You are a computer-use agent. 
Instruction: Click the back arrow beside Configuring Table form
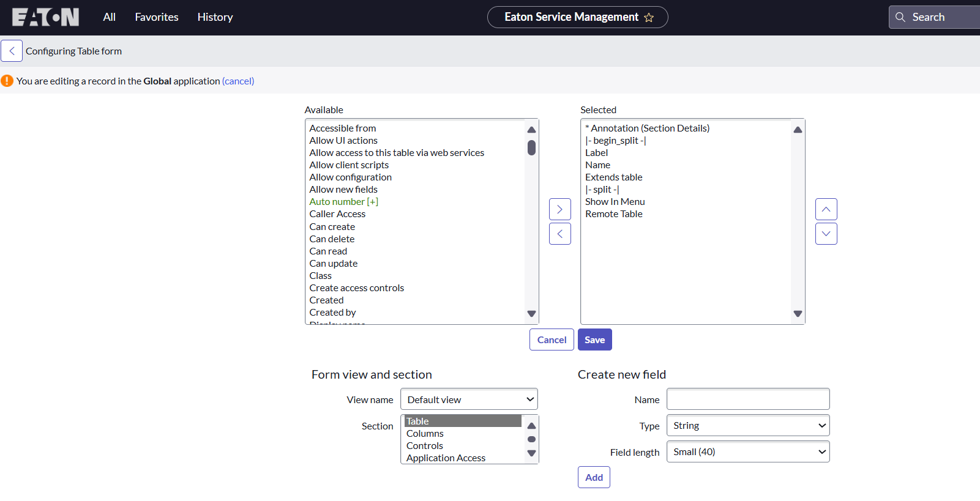click(x=12, y=51)
